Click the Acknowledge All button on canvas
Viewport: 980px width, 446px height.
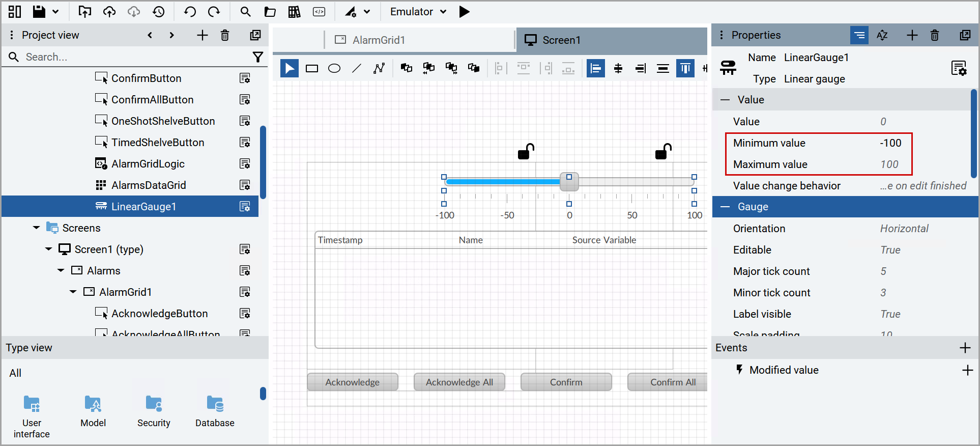coord(459,382)
